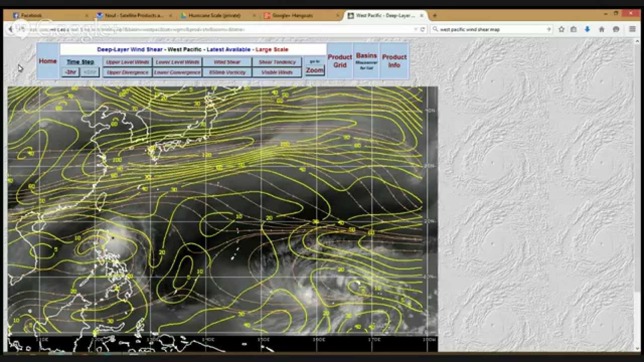The height and width of the screenshot is (362, 644).
Task: Go back using the browser back arrow
Action: [x=11, y=29]
